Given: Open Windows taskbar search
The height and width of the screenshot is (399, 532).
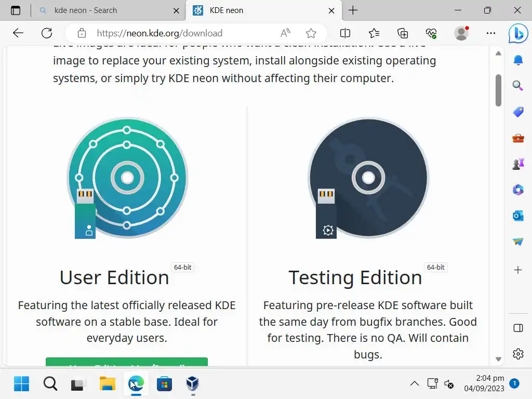Looking at the screenshot, I should [x=50, y=384].
